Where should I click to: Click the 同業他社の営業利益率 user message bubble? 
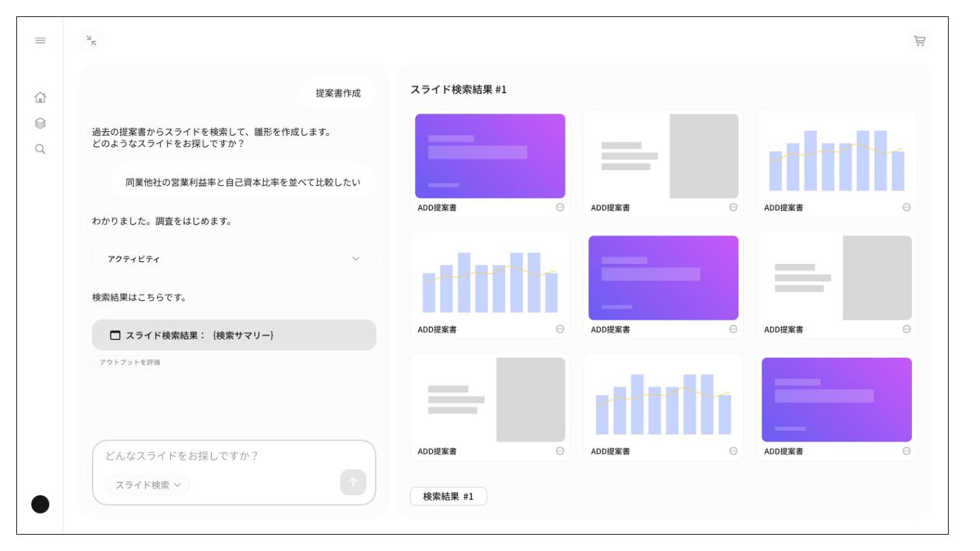pyautogui.click(x=243, y=182)
